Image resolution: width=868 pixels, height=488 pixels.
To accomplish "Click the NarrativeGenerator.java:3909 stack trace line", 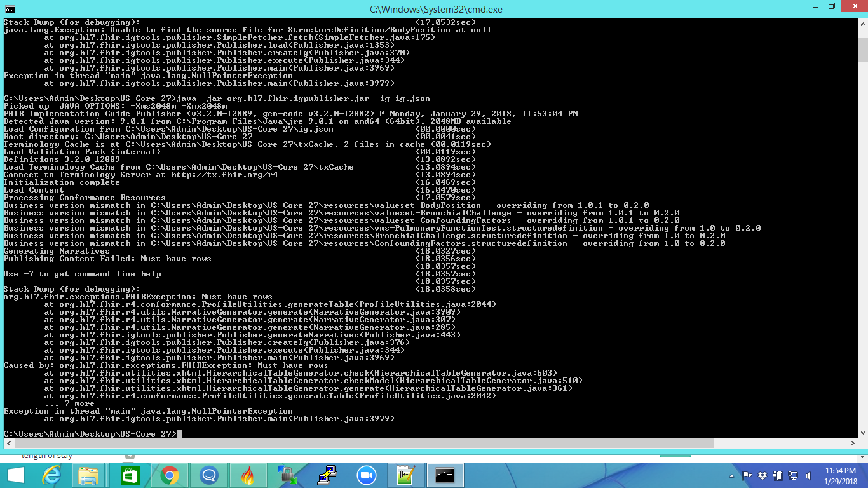I will [252, 312].
